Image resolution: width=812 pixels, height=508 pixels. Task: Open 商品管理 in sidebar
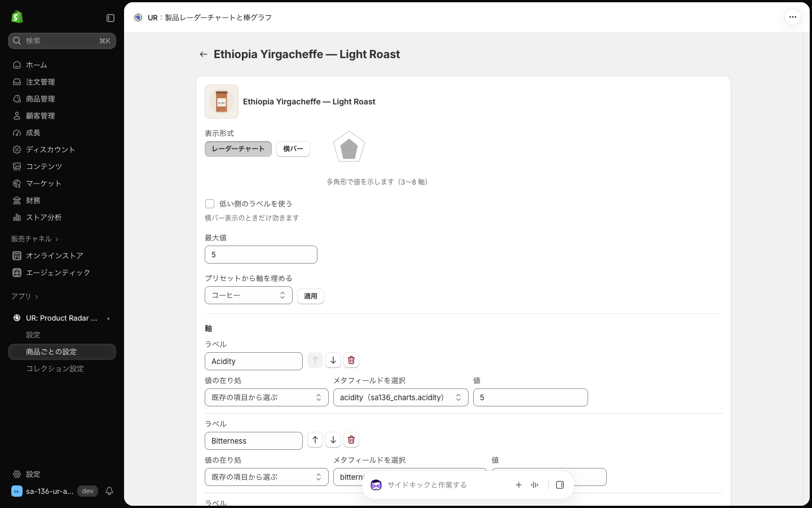(x=62, y=99)
